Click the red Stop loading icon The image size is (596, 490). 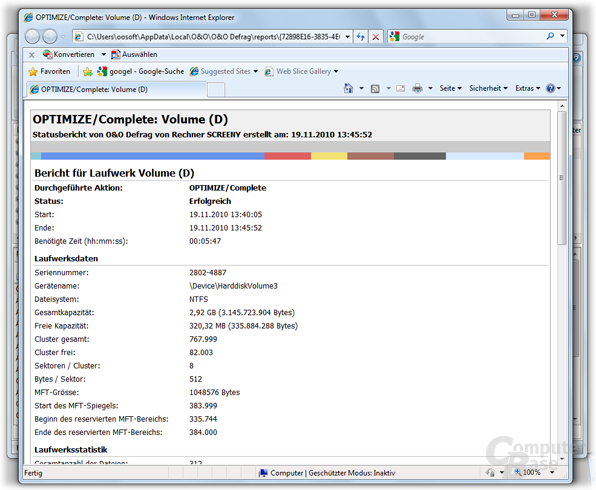point(376,37)
